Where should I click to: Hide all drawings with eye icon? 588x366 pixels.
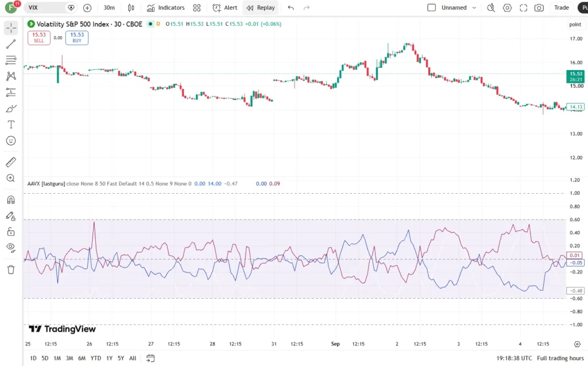tap(11, 248)
